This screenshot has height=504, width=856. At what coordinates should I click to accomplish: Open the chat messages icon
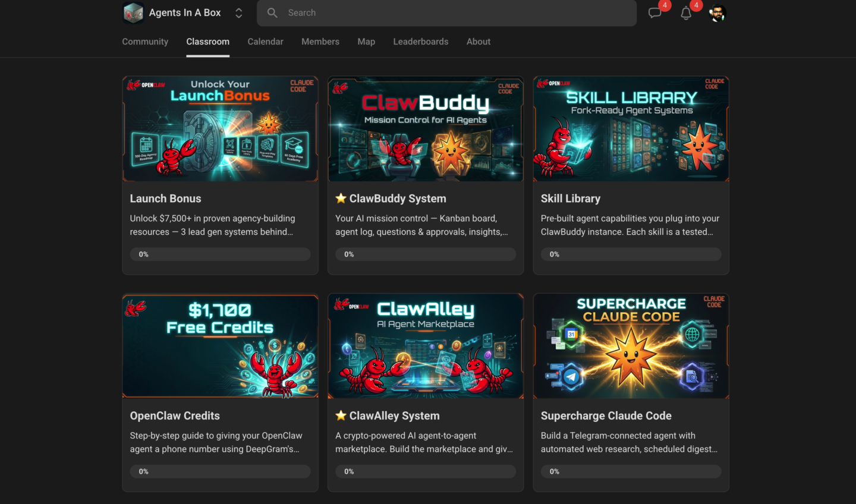point(655,13)
